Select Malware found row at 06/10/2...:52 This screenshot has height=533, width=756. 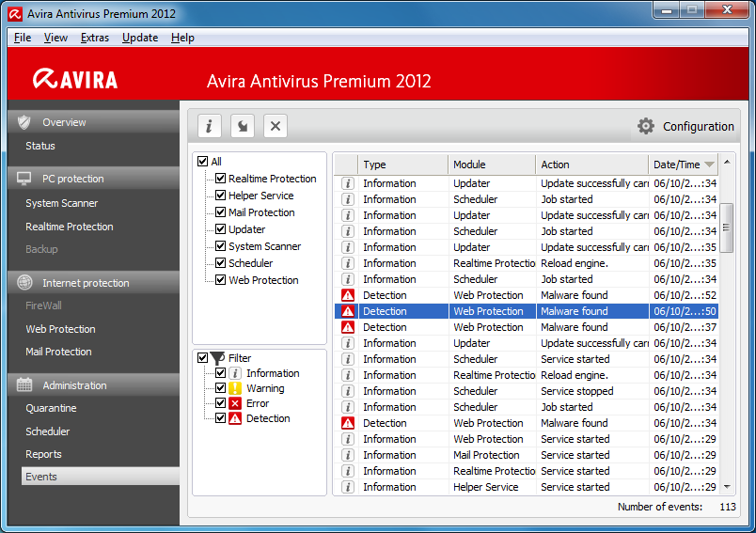pyautogui.click(x=526, y=295)
